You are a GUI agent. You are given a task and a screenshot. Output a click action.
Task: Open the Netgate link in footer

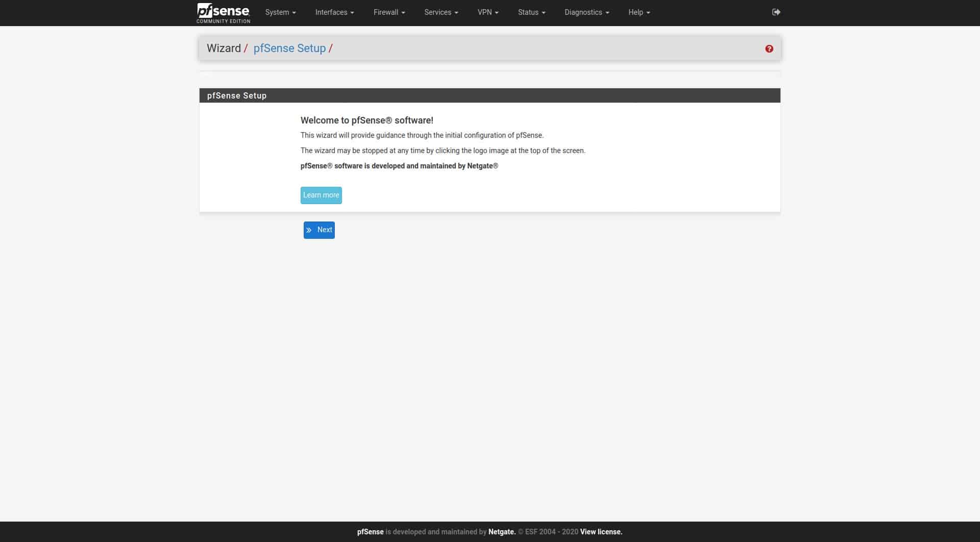pyautogui.click(x=502, y=532)
